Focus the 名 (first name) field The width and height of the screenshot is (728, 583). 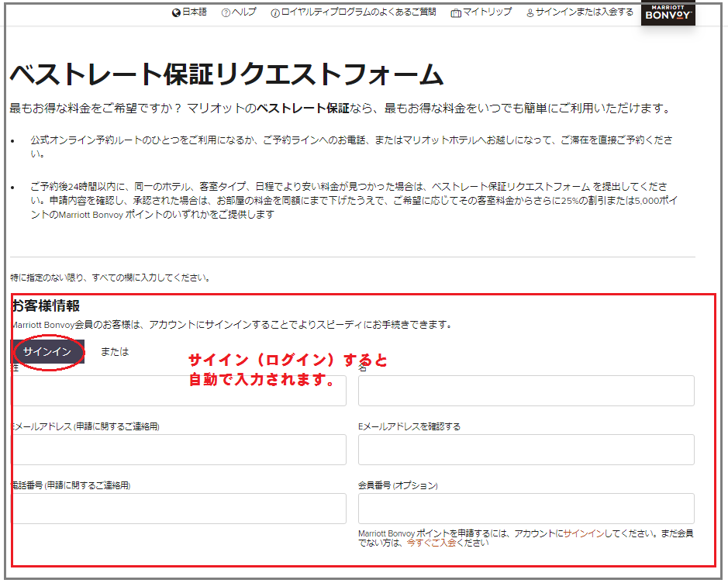pyautogui.click(x=526, y=391)
